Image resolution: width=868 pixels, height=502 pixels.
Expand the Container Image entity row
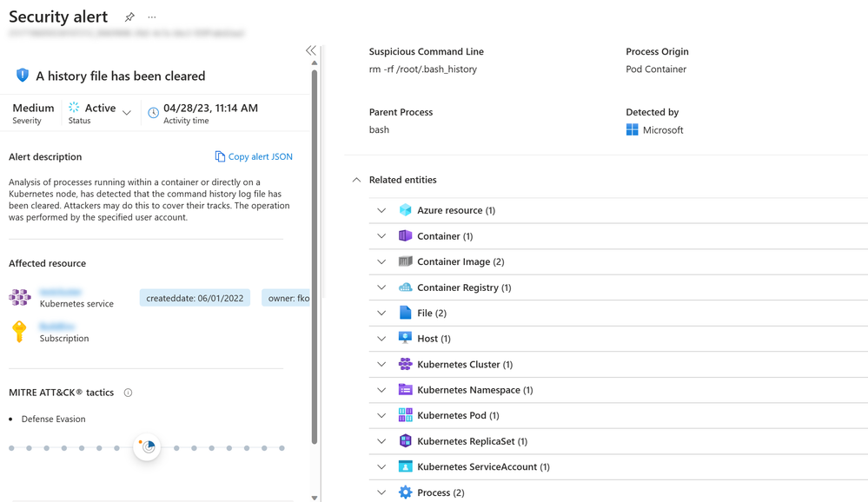[x=381, y=261]
